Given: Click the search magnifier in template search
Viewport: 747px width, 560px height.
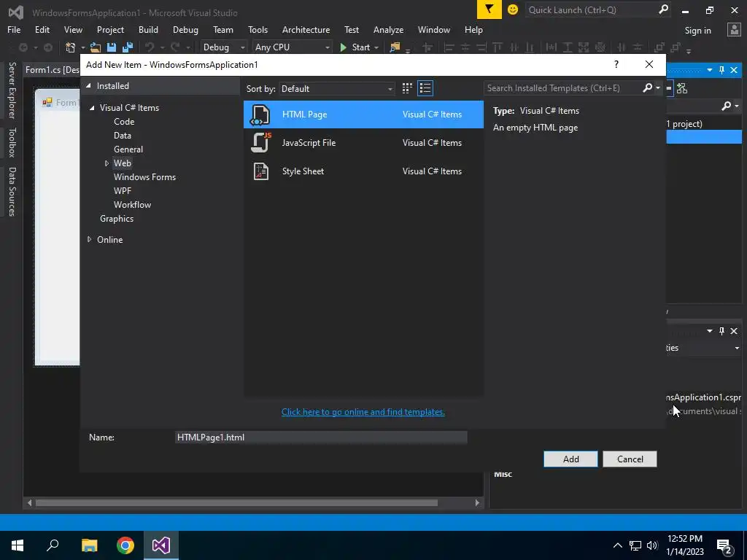Looking at the screenshot, I should tap(648, 87).
